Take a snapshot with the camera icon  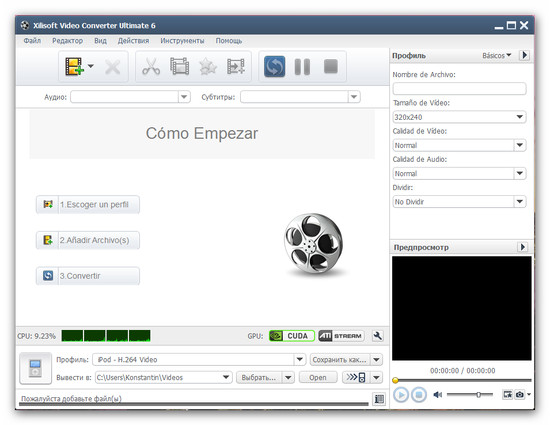coord(519,395)
